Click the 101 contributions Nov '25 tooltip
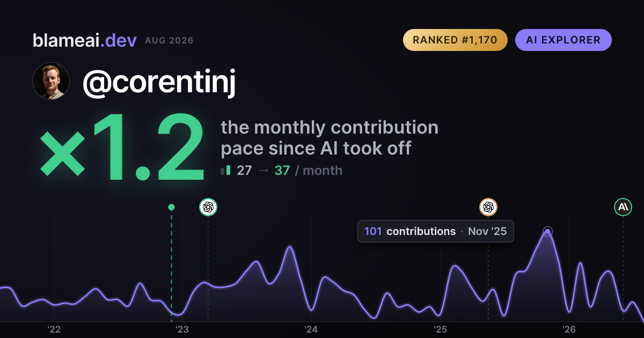The image size is (644, 338). pos(436,231)
